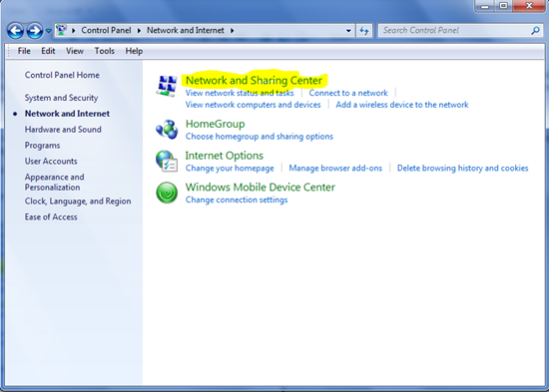Viewport: 549px width, 392px height.
Task: Click the Control Panel icon in address bar
Action: click(61, 30)
